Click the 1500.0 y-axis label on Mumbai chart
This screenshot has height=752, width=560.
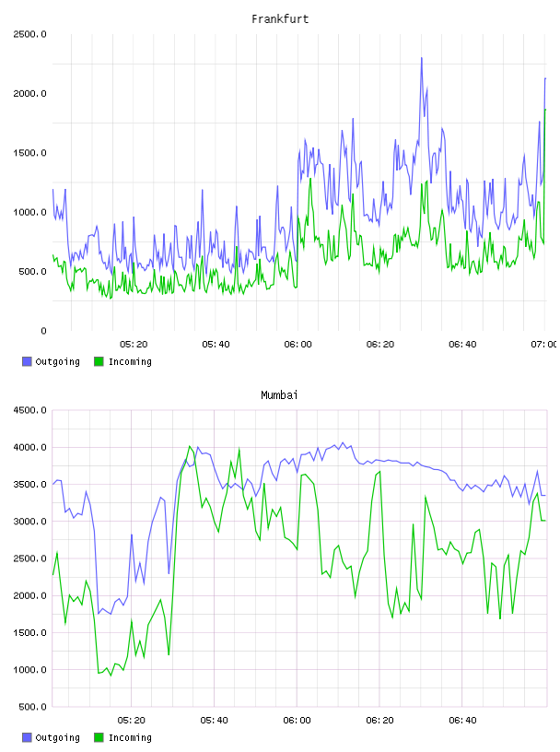[29, 632]
